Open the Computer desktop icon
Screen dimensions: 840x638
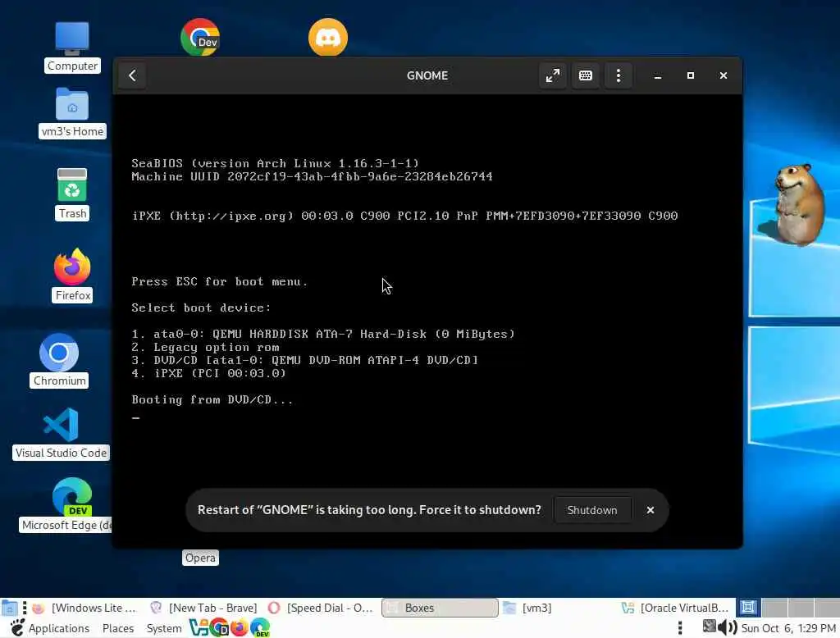point(72,47)
